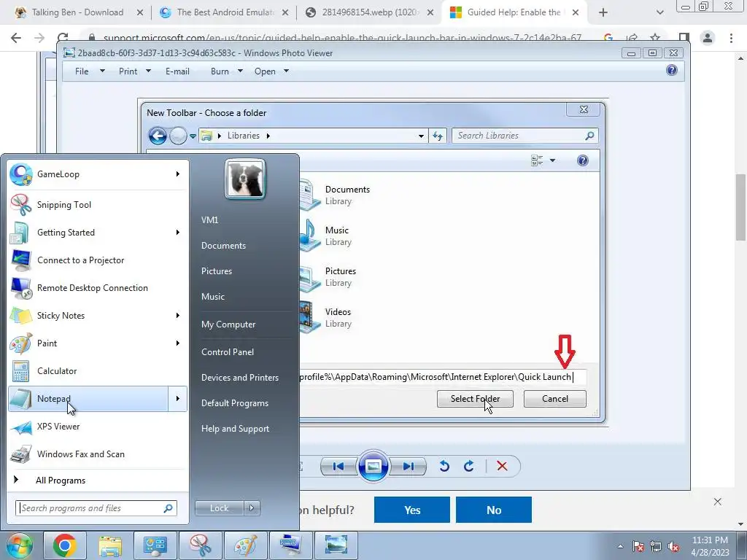Delete photo with red X icon
747x560 pixels.
tap(502, 466)
